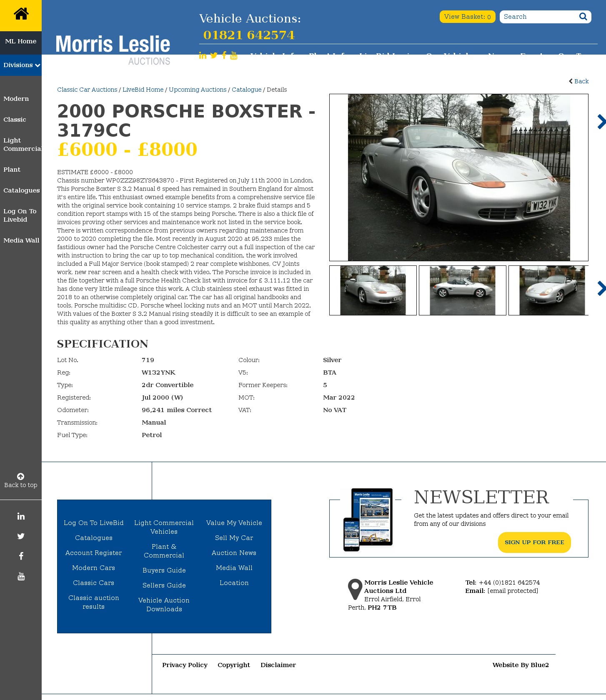
Task: Open footer Modern Cars link
Action: coord(94,568)
